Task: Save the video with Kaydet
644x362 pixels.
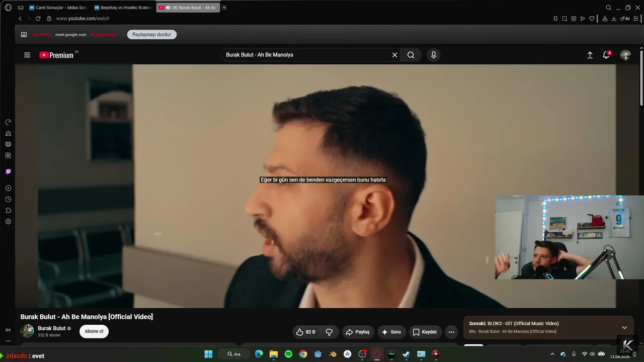Action: 425,332
